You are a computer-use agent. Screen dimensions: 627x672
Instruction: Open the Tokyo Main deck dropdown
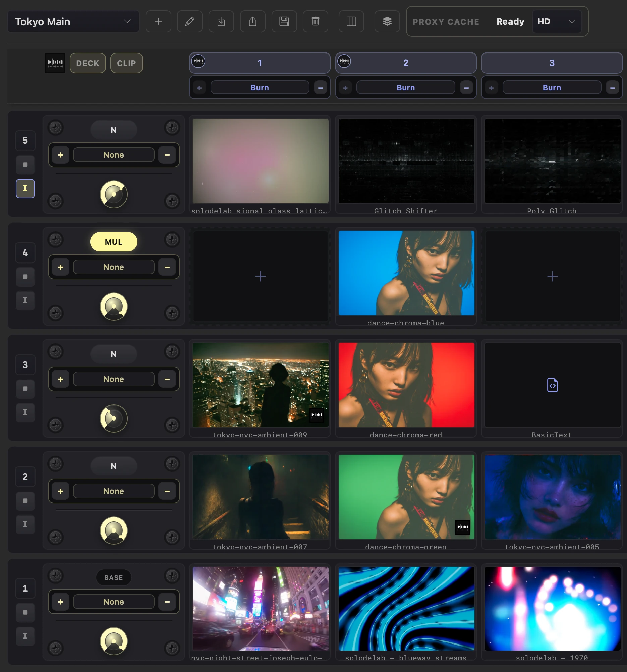[73, 22]
